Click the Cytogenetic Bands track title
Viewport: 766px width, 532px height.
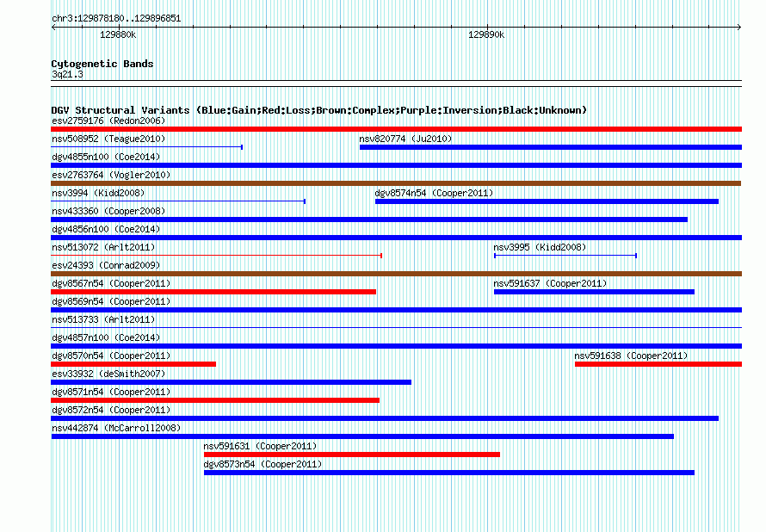[102, 64]
